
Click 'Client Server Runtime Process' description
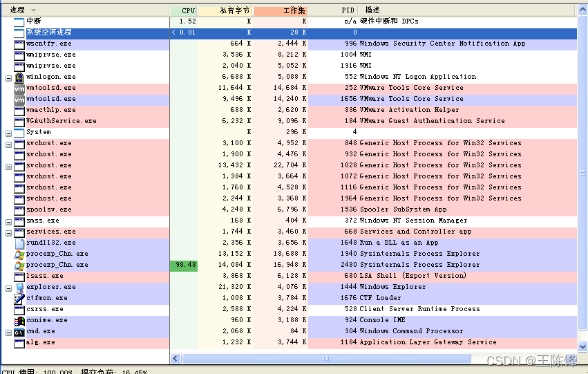[x=419, y=309]
